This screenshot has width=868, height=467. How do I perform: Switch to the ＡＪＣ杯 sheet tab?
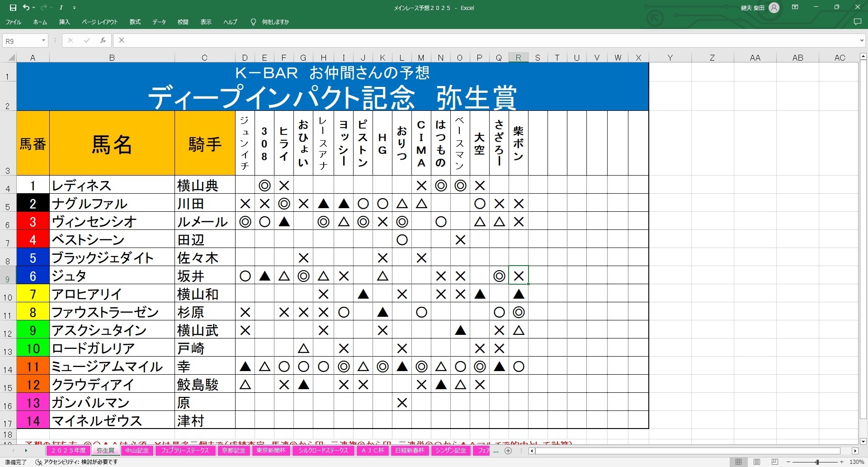[373, 451]
